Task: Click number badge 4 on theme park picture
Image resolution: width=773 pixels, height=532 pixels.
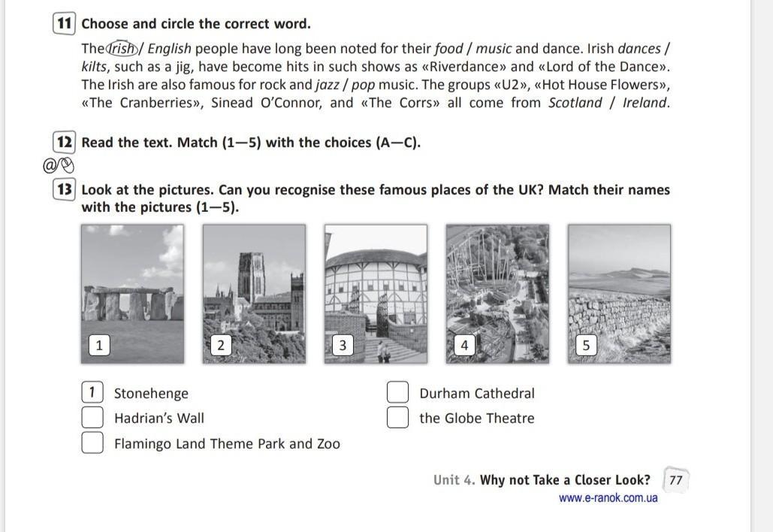Action: coord(464,345)
